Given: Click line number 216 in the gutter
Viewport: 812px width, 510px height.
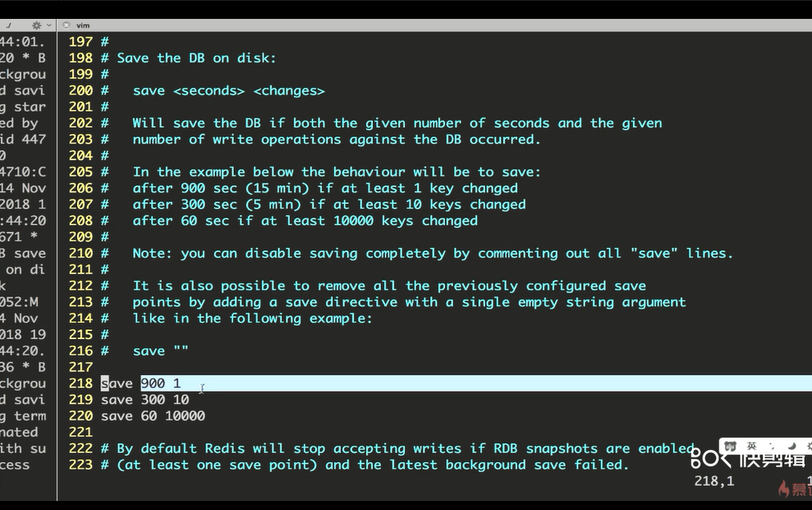Looking at the screenshot, I should (x=80, y=351).
